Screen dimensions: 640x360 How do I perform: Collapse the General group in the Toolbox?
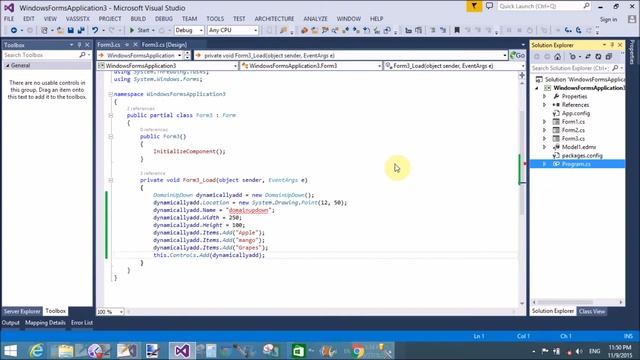pyautogui.click(x=7, y=65)
